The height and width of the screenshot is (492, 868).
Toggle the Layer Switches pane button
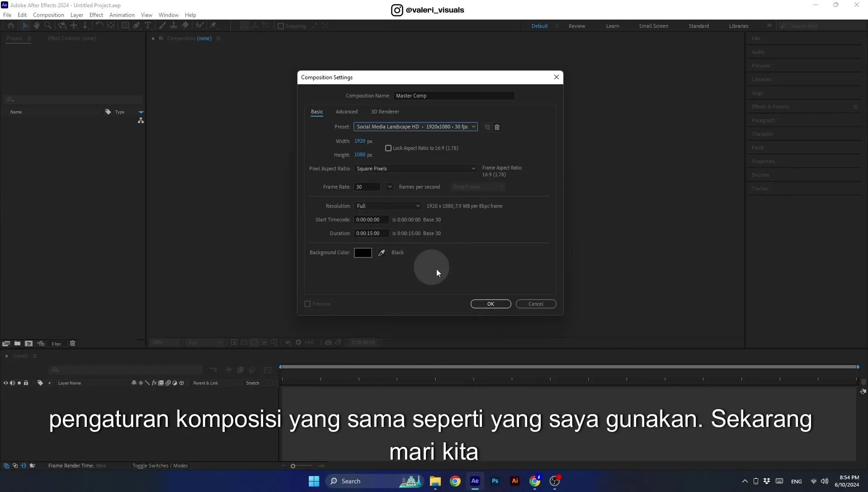(6, 466)
